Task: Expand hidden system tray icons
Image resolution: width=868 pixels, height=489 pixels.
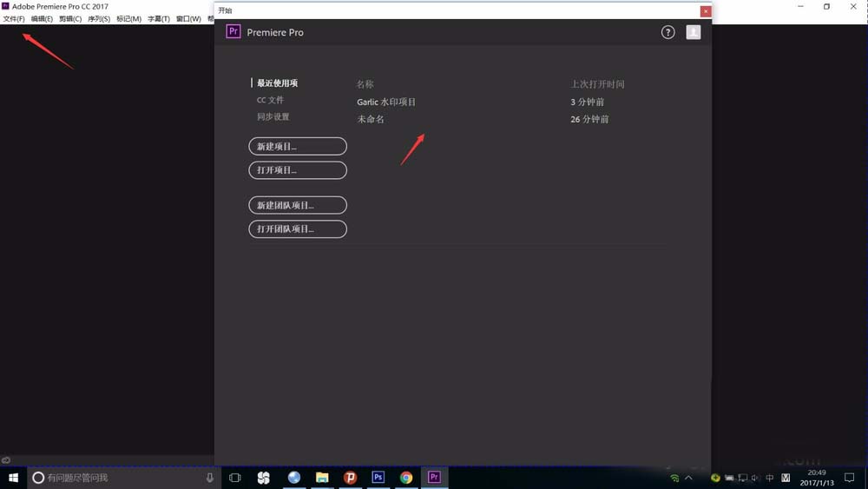Action: click(x=688, y=478)
